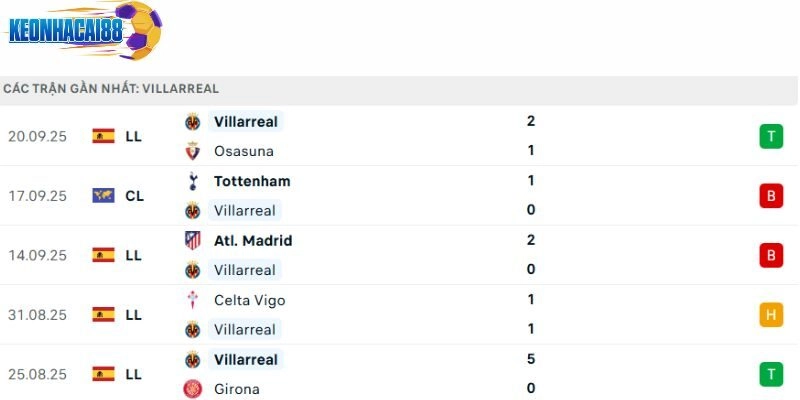
Task: Select the Girona team name
Action: pos(236,389)
